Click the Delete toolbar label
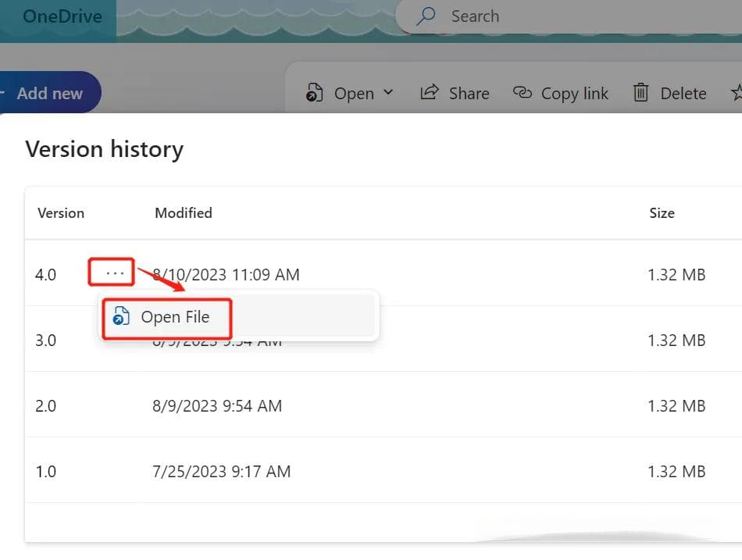This screenshot has height=560, width=742. point(683,93)
